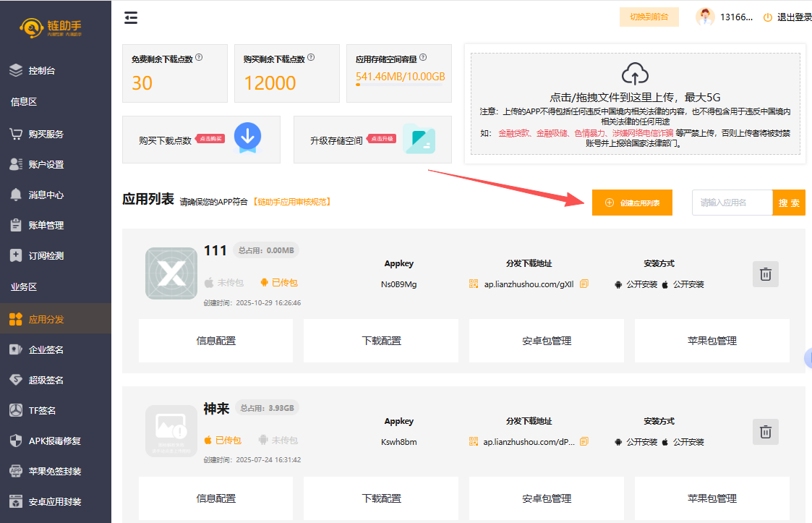Click the 切换到前台 button
The image size is (812, 523).
(x=649, y=17)
